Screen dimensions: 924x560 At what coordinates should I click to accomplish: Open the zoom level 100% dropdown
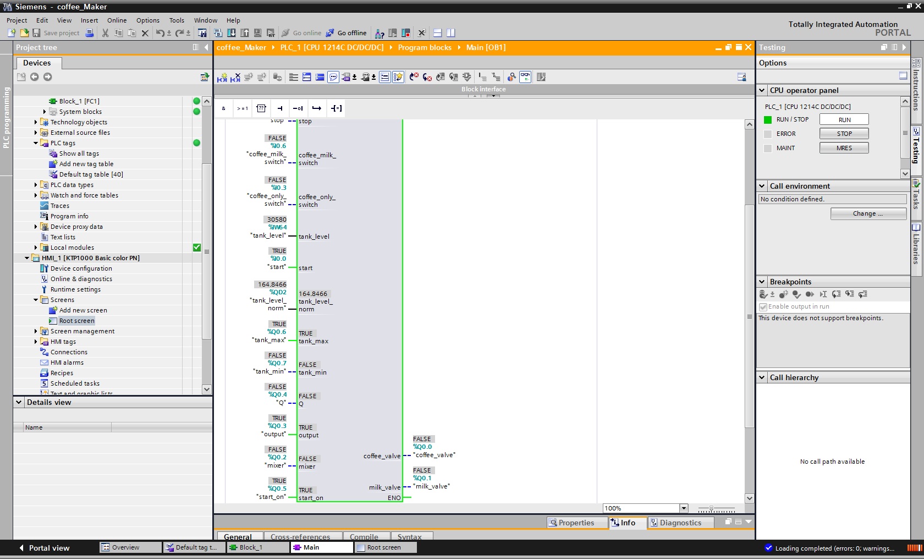click(684, 508)
